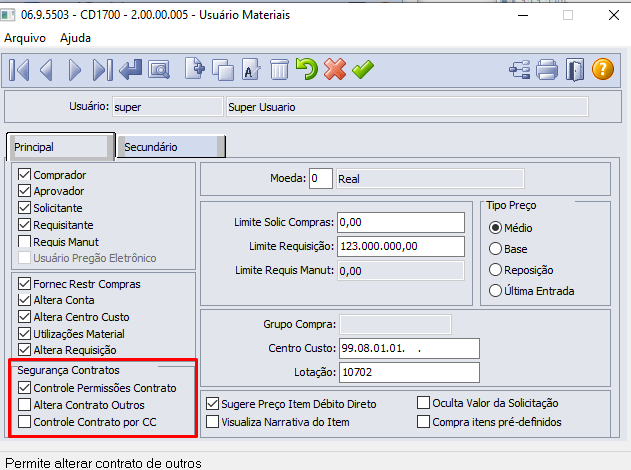Print using the printer icon

547,70
